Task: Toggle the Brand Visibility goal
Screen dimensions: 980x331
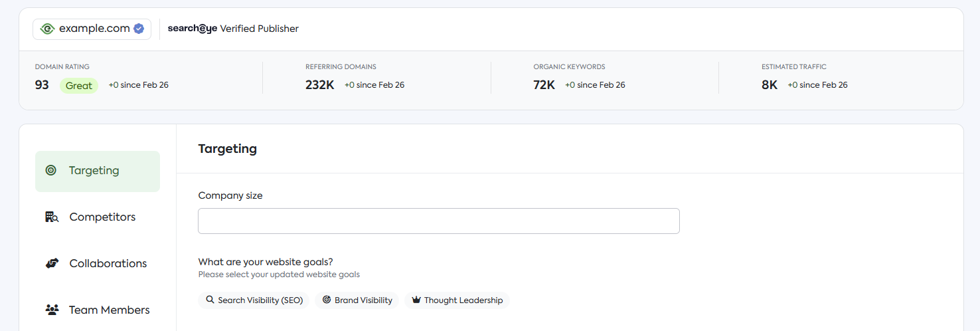Action: (357, 300)
